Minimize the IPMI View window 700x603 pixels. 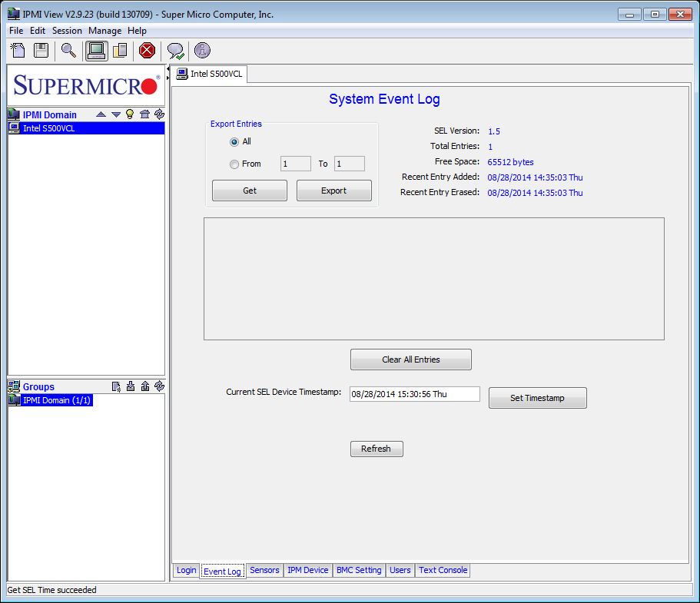629,15
